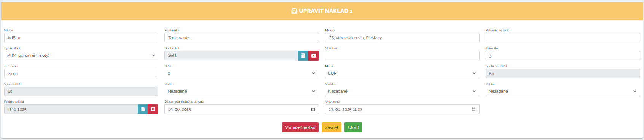Select supplier using the Dodávateľ building icon
The image size is (644, 140).
tap(303, 56)
